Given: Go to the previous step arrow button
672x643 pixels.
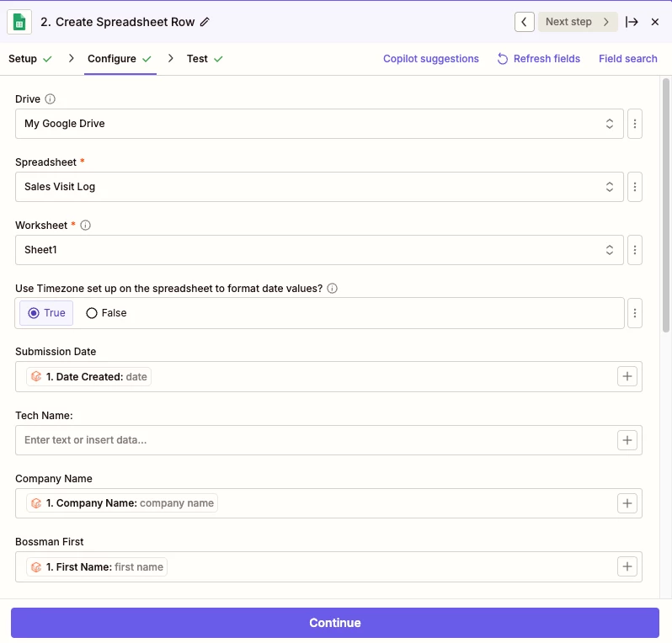Looking at the screenshot, I should pos(524,22).
